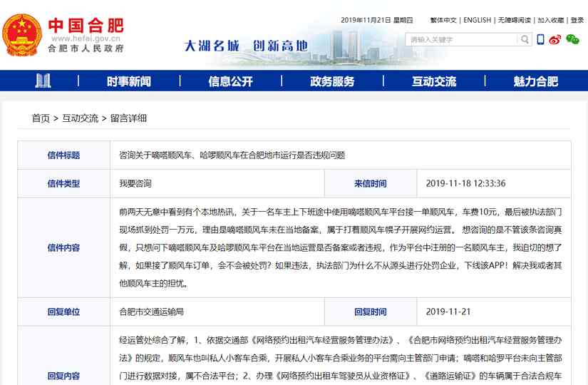Screen dimensions: 588x385
Task: Switch to ENGLISH version
Action: point(477,20)
